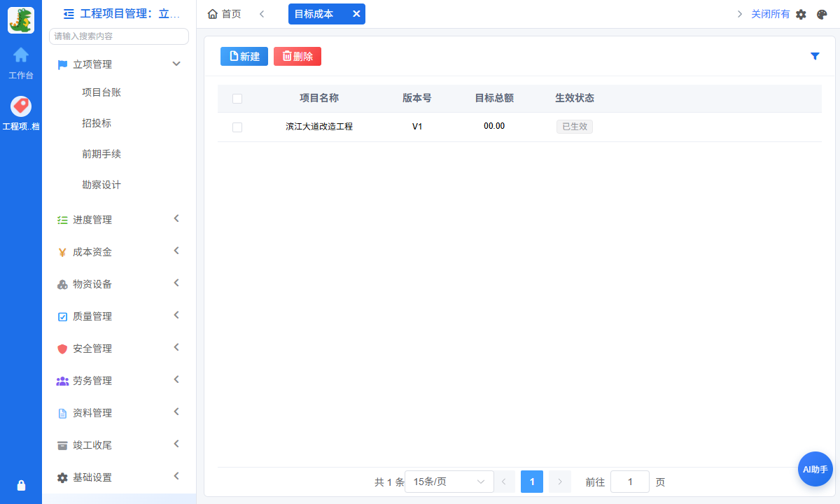This screenshot has width=840, height=504.
Task: Click the 安全管理 shield icon
Action: (62, 349)
